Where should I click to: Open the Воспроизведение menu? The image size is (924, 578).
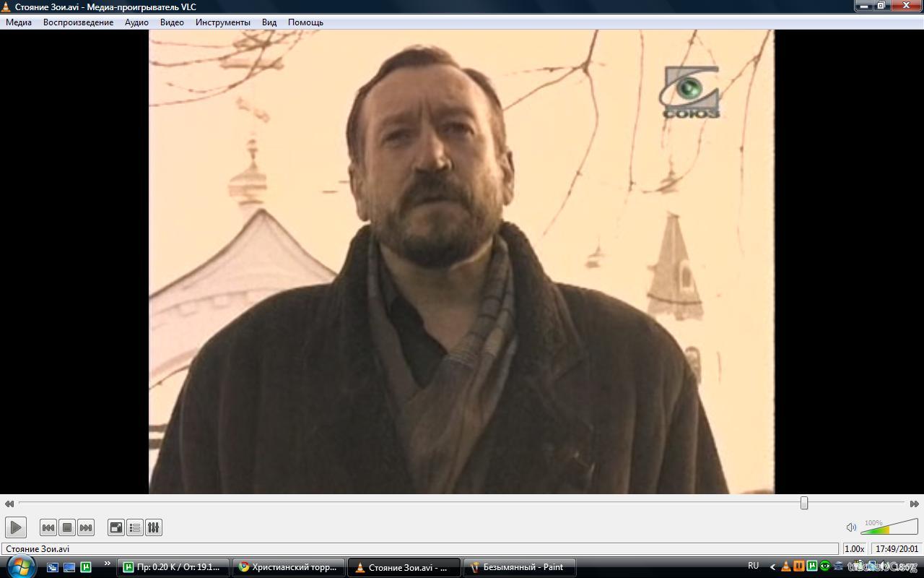78,22
